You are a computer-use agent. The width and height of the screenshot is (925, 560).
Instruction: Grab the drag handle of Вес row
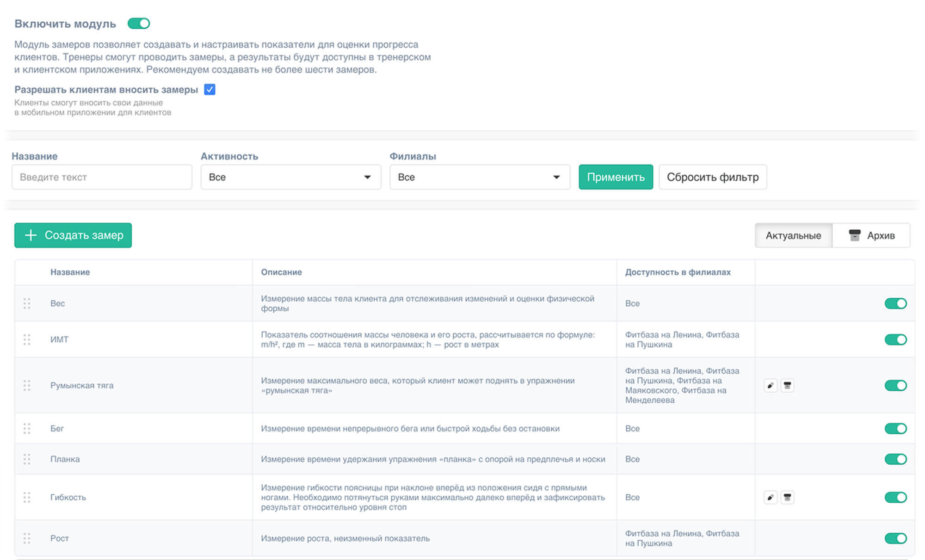pos(27,303)
